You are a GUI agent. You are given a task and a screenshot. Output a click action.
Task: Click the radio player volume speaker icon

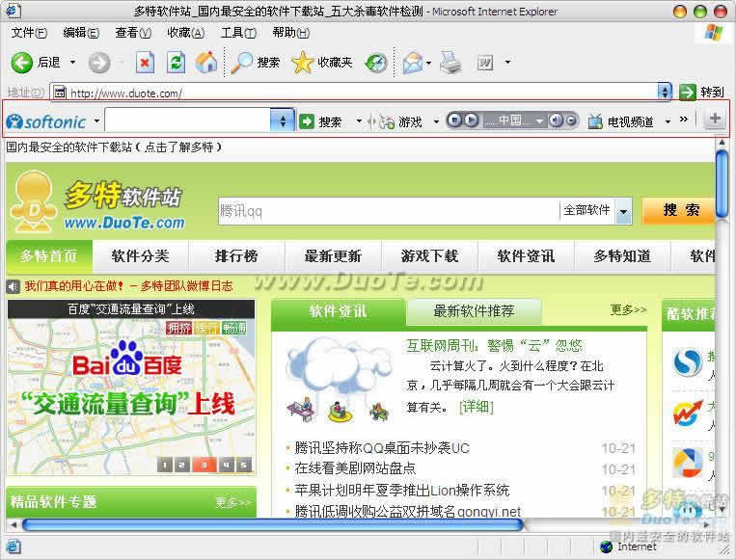point(556,120)
